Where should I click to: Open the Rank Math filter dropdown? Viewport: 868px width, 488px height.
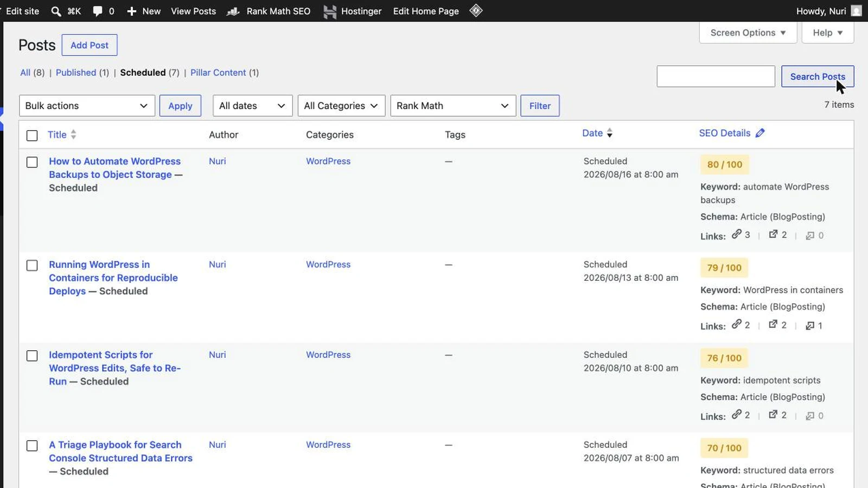pos(453,106)
